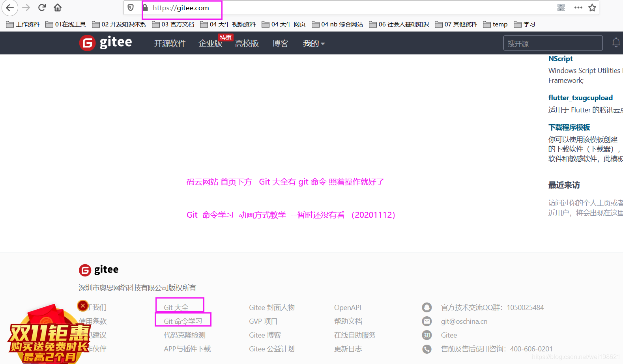The height and width of the screenshot is (364, 623).
Task: Click the phone icon in footer
Action: (x=427, y=349)
